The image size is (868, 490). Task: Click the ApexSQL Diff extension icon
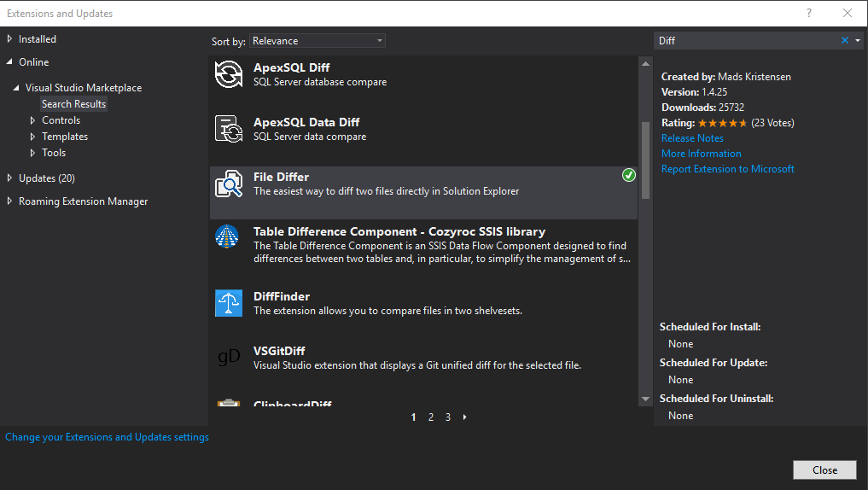point(229,74)
